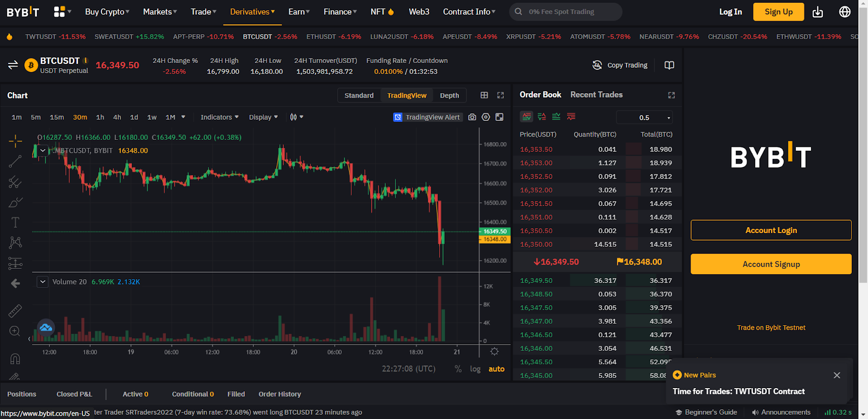
Task: Switch to the Standard chart tab
Action: click(x=359, y=95)
